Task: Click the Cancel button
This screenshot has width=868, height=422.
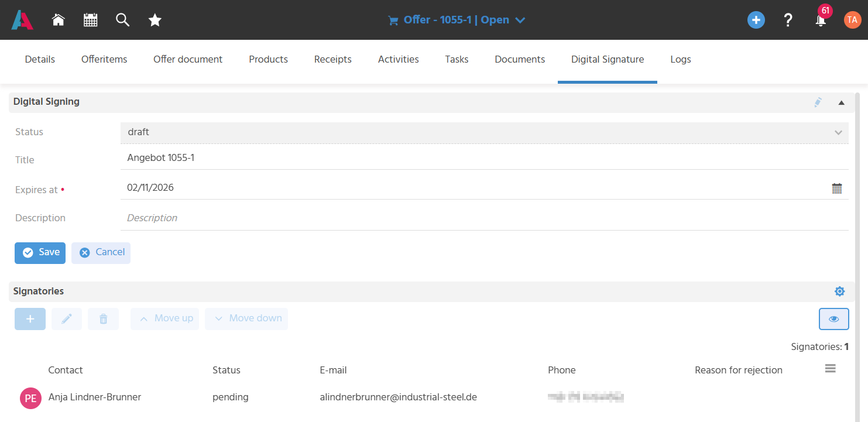Action: 101,253
